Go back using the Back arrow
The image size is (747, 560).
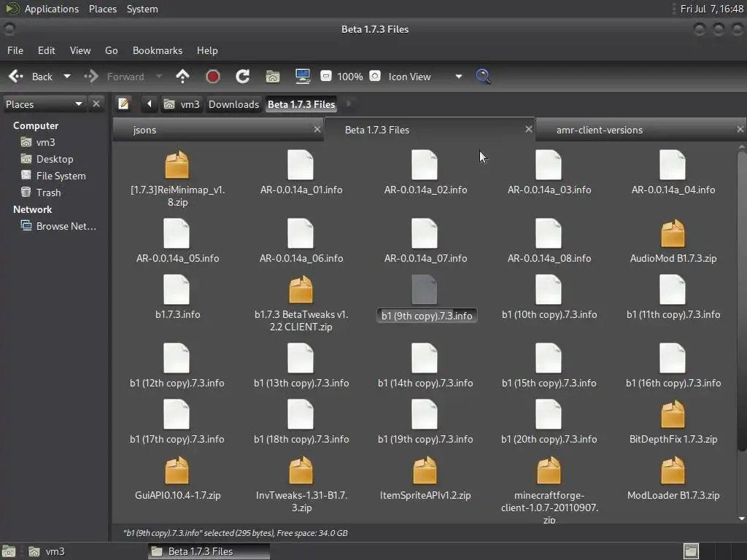16,76
